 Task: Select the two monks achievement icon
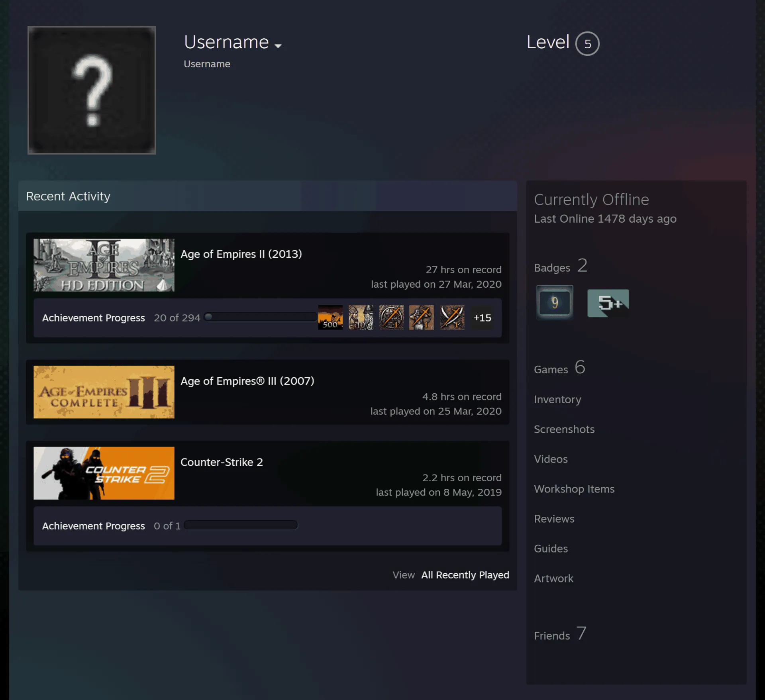point(361,318)
